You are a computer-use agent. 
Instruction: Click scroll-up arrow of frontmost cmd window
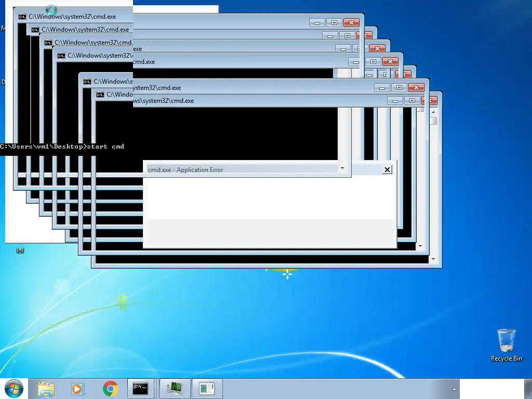tap(433, 112)
